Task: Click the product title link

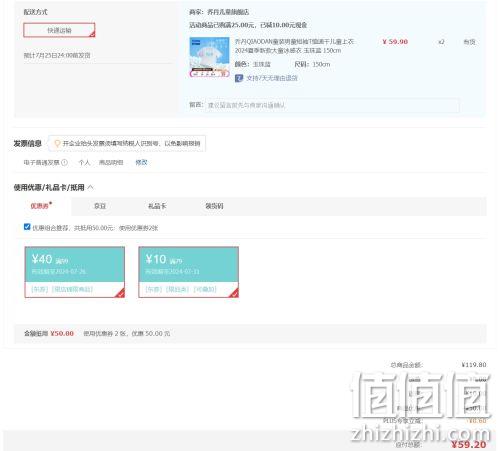Action: (x=294, y=46)
